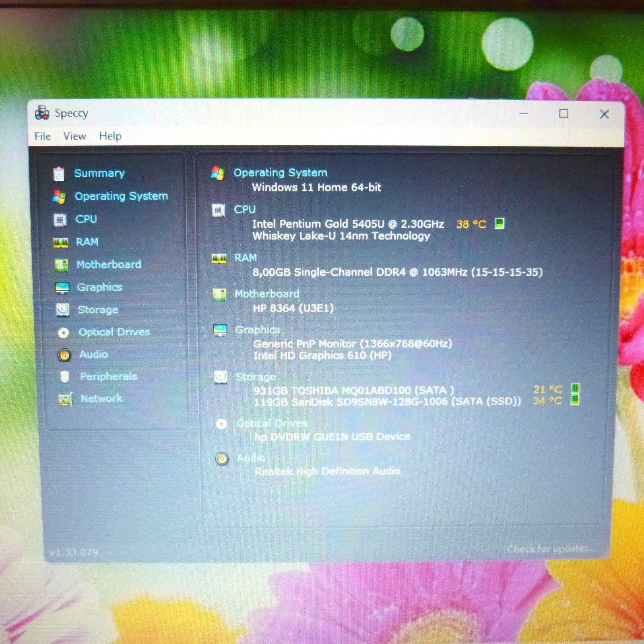Click the Optical Drives heading in the summary panel

click(x=272, y=423)
